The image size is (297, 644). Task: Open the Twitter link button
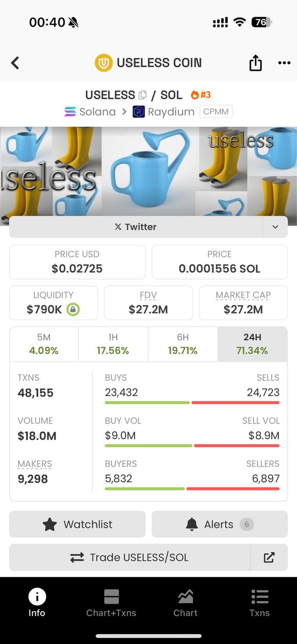[136, 227]
